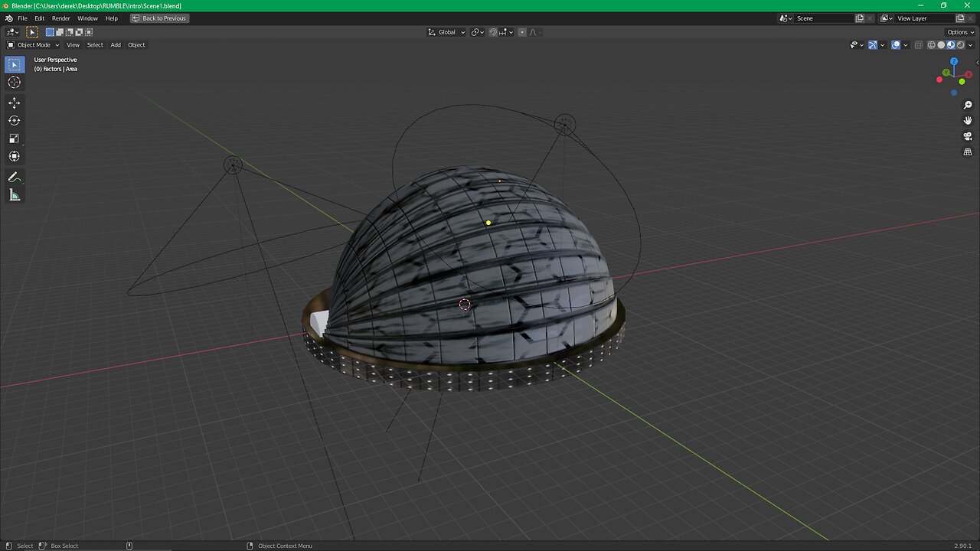Activate the Transform tool
Image resolution: width=980 pixels, height=551 pixels.
[15, 156]
